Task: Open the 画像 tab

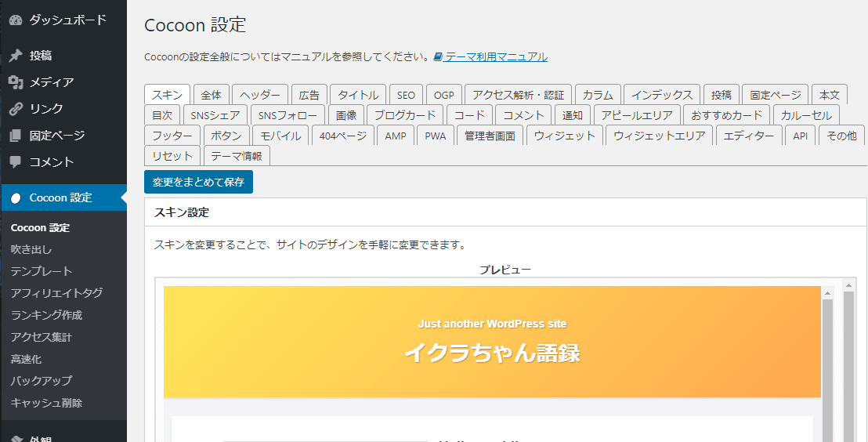Action: coord(346,115)
